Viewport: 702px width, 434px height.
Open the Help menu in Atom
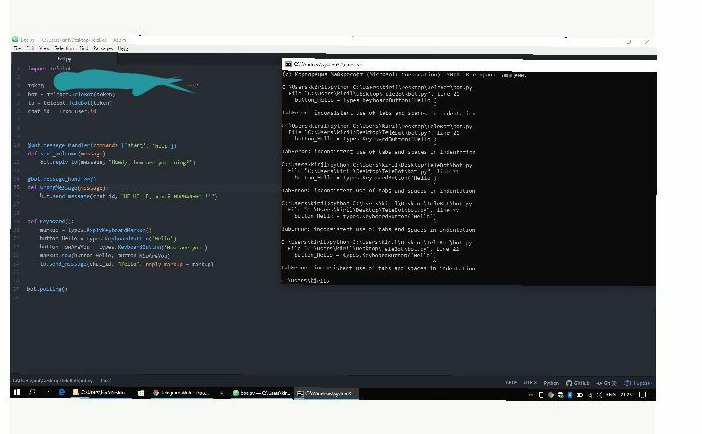[123, 48]
